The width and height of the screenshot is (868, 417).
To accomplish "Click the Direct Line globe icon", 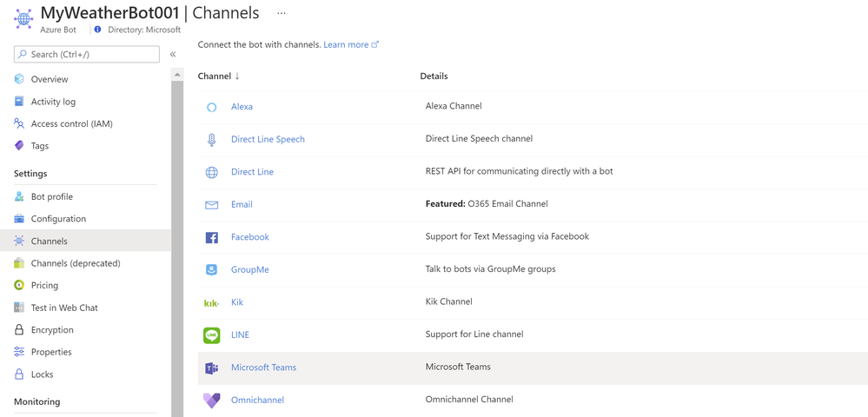I will coord(211,172).
